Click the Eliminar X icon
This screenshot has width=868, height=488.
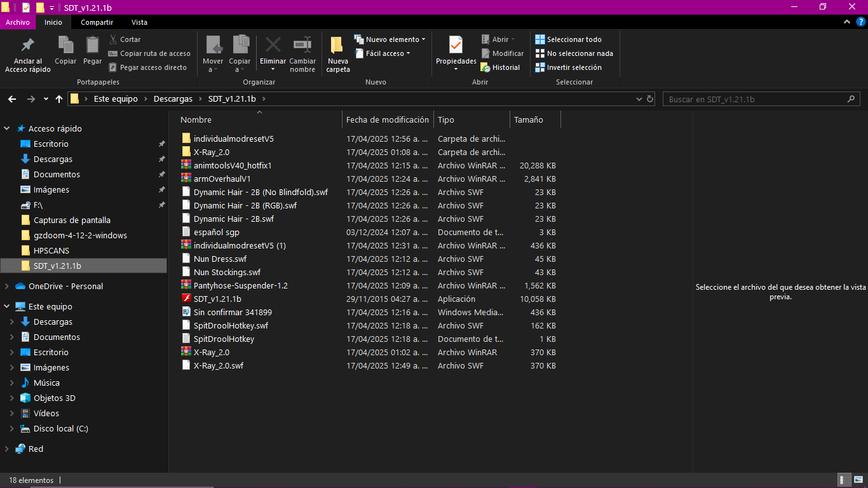(x=273, y=44)
